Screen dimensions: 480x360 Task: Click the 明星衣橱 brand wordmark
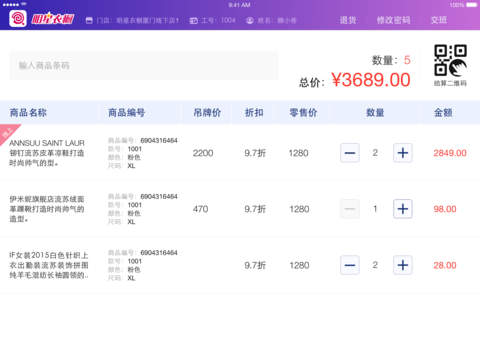click(53, 19)
